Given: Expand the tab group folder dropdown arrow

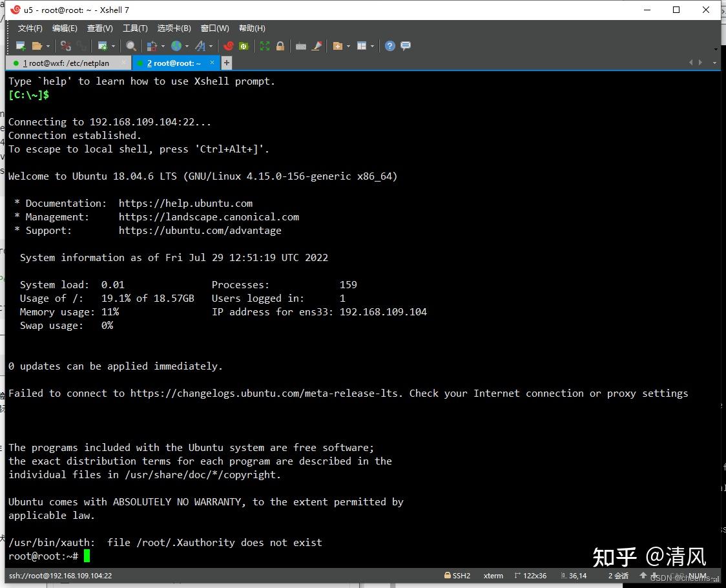Looking at the screenshot, I should 348,46.
